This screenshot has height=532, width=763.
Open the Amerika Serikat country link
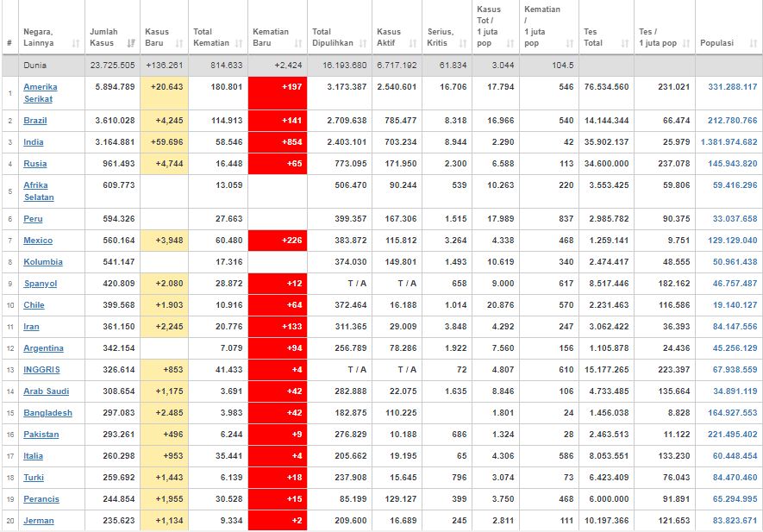coord(41,92)
